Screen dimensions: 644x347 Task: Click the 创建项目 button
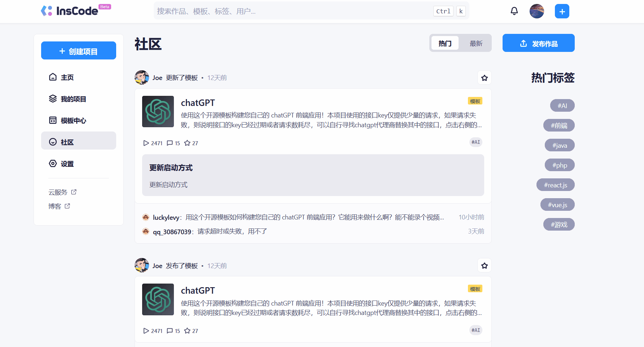click(79, 50)
